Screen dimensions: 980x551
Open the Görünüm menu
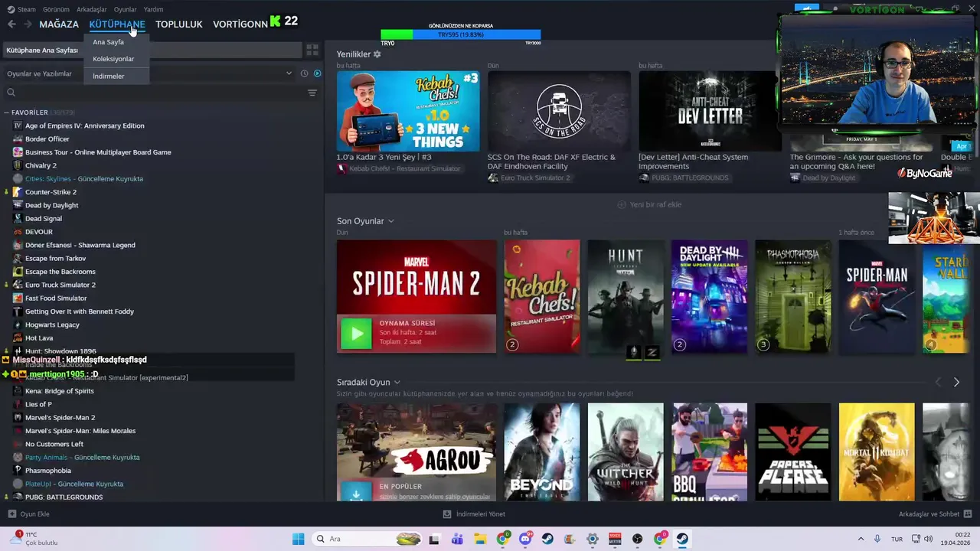[56, 9]
